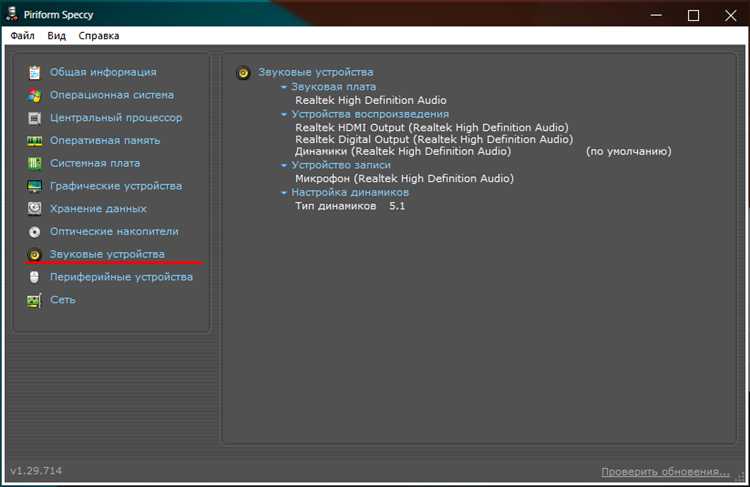Open Графические устройства section
Viewport: 750px width, 487px height.
coord(116,186)
